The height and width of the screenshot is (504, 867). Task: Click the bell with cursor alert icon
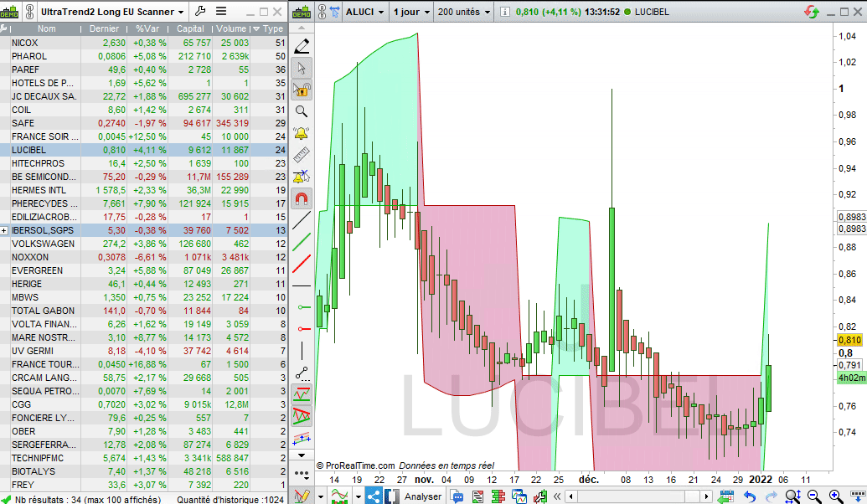[302, 177]
